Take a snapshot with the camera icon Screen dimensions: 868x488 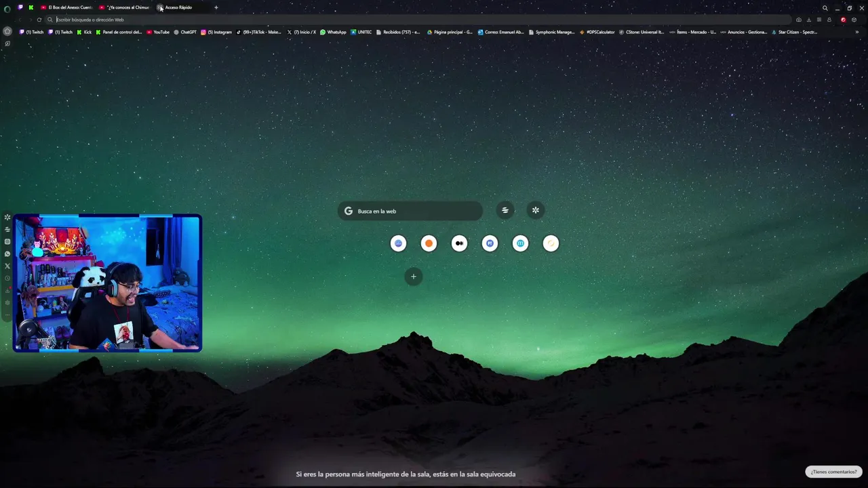pos(798,20)
